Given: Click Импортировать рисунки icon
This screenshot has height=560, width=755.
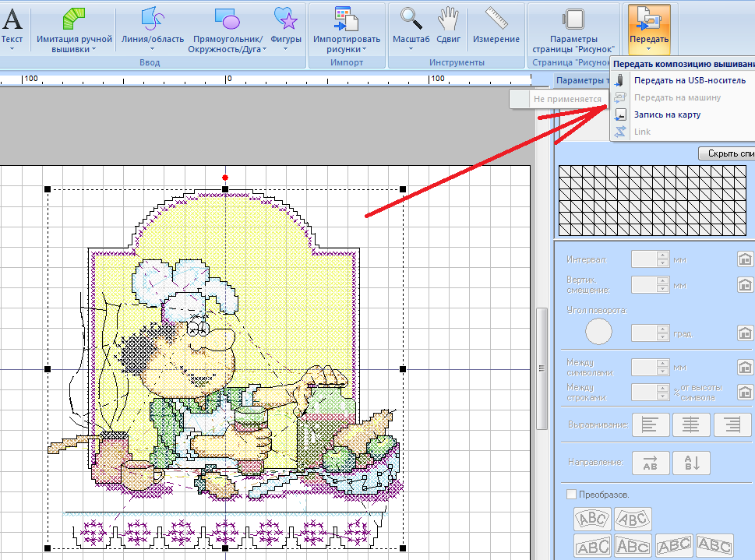Looking at the screenshot, I should click(x=346, y=19).
